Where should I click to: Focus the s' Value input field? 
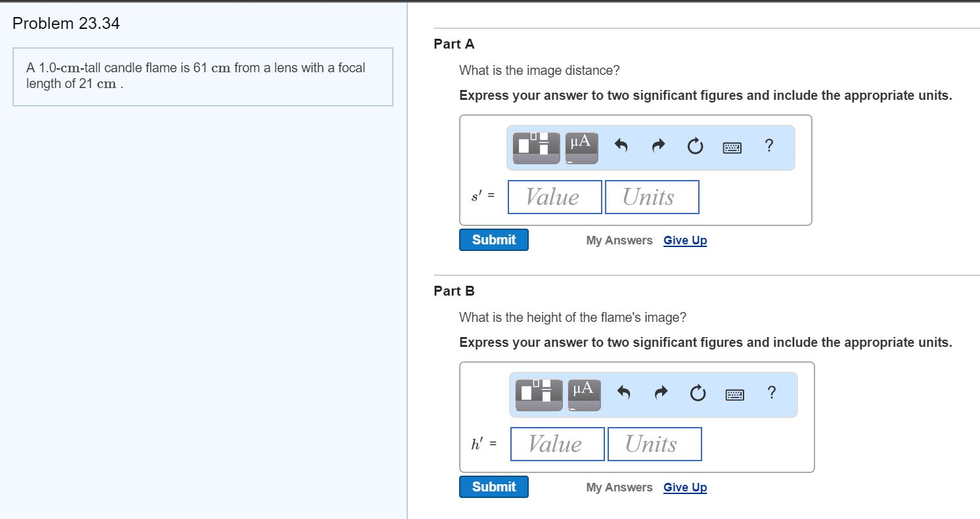(555, 197)
